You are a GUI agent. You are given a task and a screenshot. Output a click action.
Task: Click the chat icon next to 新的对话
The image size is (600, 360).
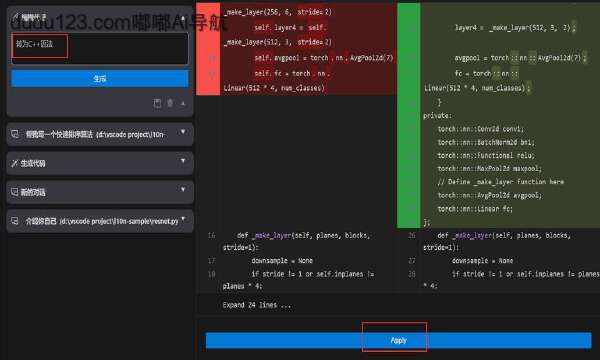click(x=15, y=192)
